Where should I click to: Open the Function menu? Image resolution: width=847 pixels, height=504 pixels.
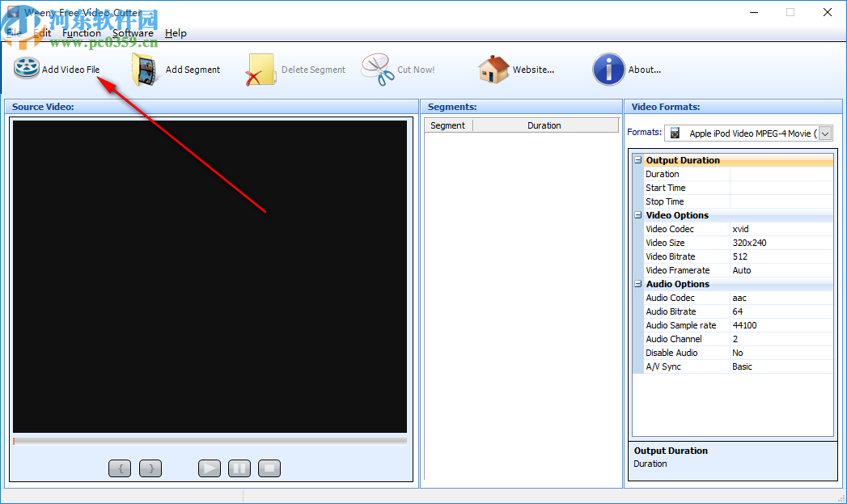coord(82,33)
